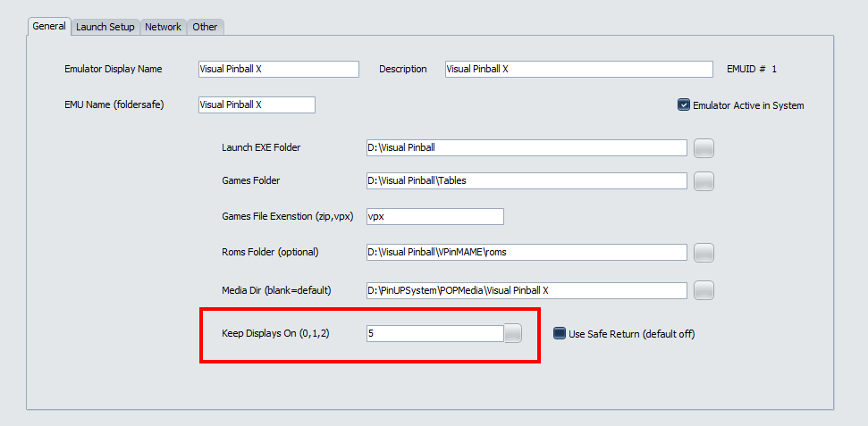
Task: Focus the Description text field
Action: tap(578, 70)
